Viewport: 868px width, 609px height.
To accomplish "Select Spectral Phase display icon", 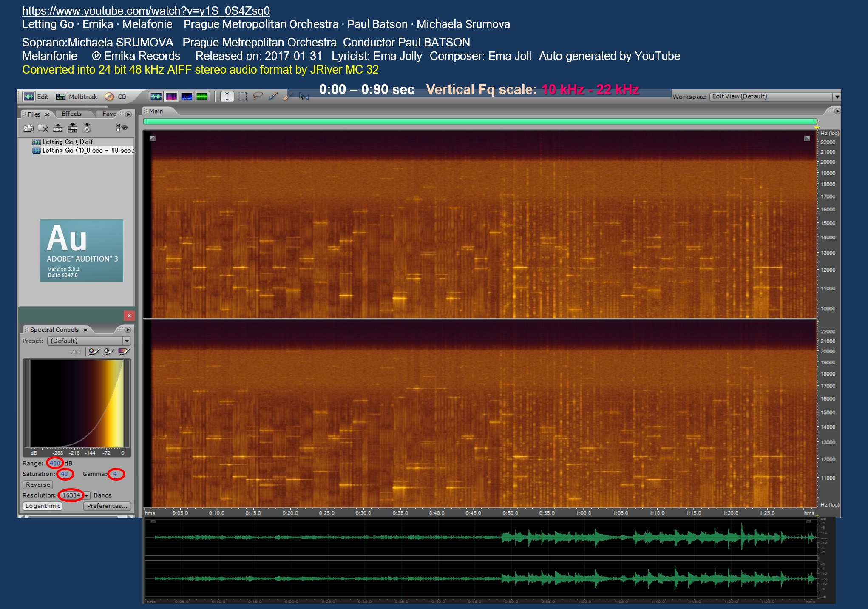I will tap(202, 97).
